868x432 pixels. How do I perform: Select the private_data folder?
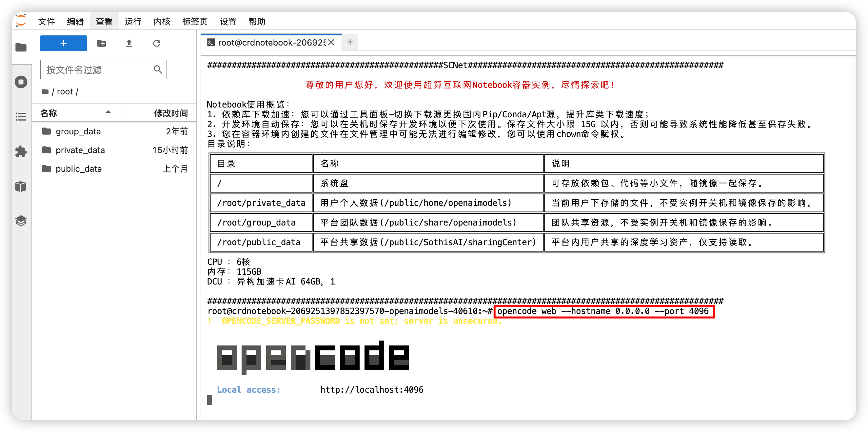click(x=115, y=150)
